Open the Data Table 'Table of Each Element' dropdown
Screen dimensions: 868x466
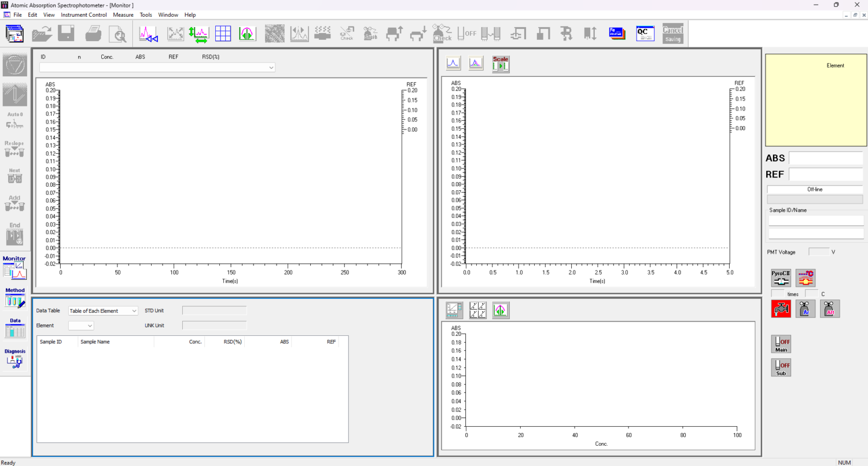[x=103, y=310]
